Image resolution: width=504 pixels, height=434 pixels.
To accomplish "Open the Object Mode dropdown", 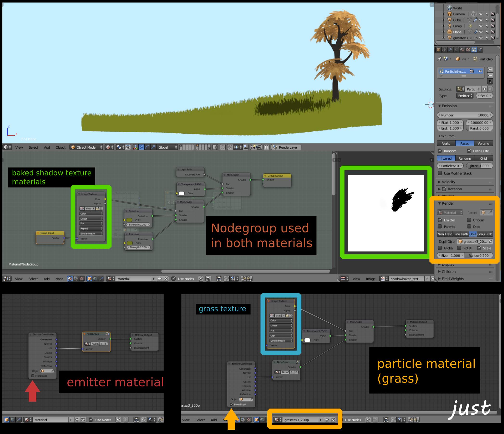I will tap(86, 147).
